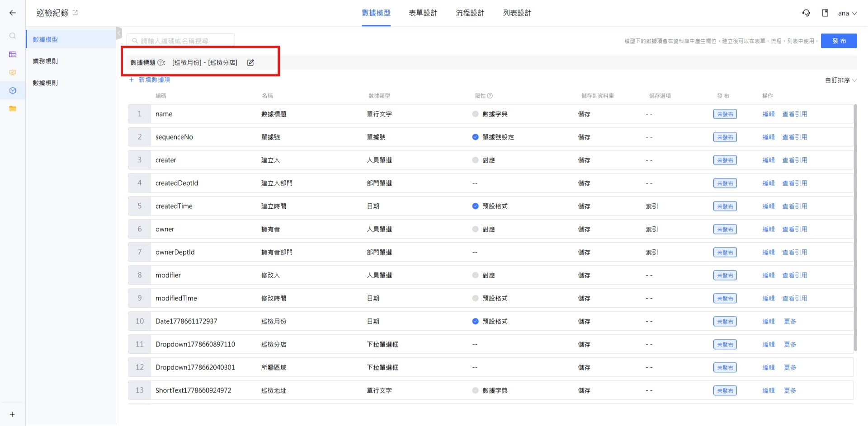Viewport: 868px width, 426px height.
Task: Toggle 預設格式 in 巡檢月份 row
Action: pos(475,321)
